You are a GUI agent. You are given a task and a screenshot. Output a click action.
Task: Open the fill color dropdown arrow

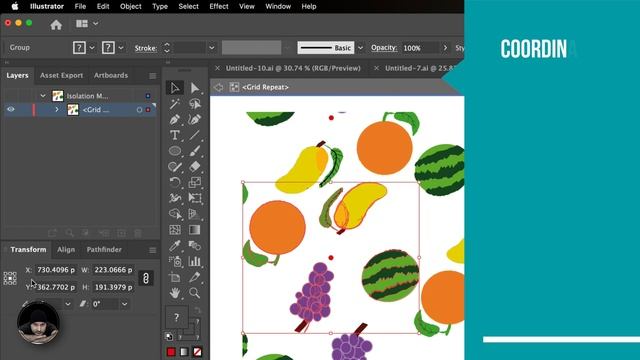[92, 48]
